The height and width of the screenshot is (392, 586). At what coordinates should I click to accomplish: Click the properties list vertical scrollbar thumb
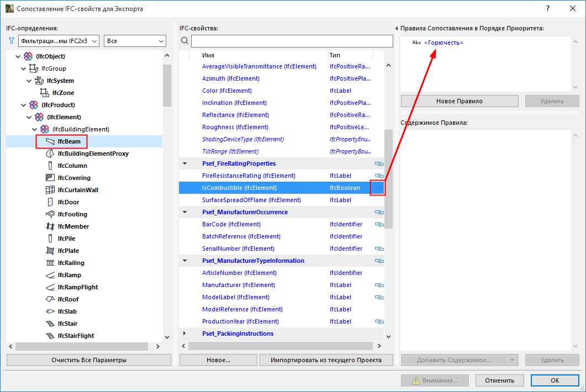click(388, 179)
